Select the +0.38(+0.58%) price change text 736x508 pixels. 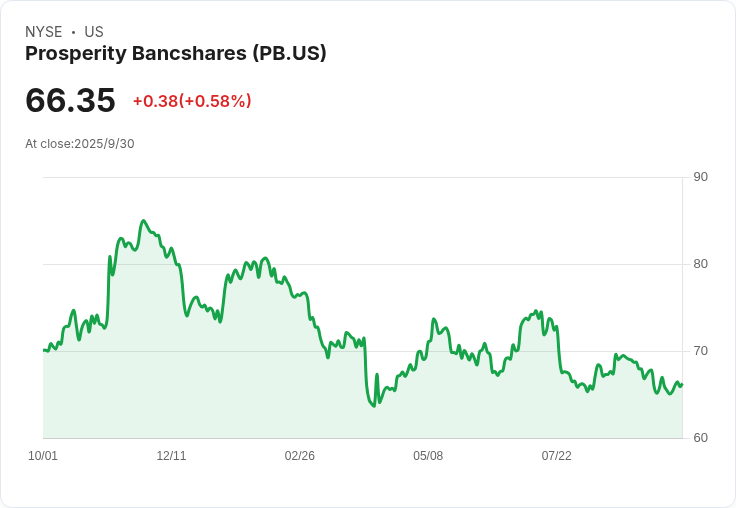192,101
